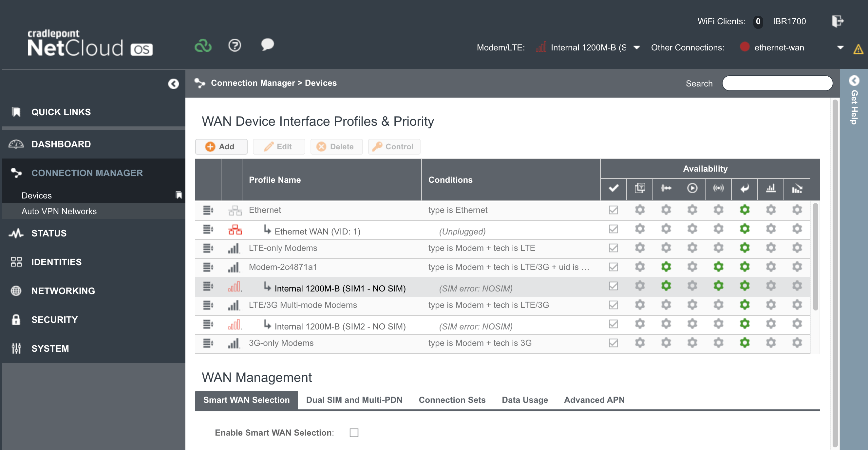
Task: Click the Add profile button
Action: [x=221, y=146]
